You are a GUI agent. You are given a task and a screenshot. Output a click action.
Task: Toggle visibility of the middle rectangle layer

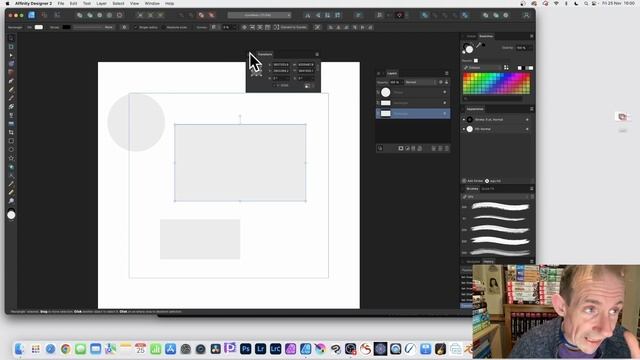click(x=444, y=103)
